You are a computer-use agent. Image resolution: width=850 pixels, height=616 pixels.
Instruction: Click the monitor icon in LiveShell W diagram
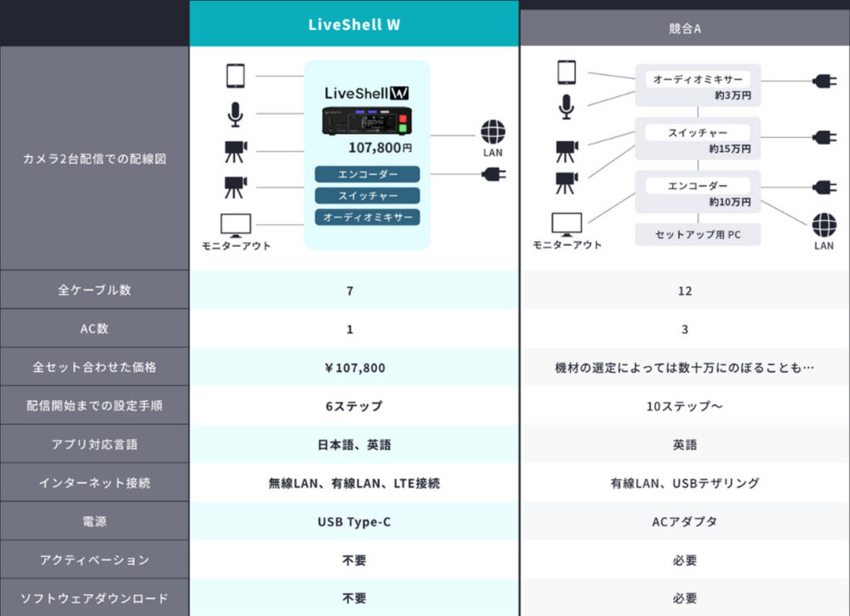coord(236,226)
